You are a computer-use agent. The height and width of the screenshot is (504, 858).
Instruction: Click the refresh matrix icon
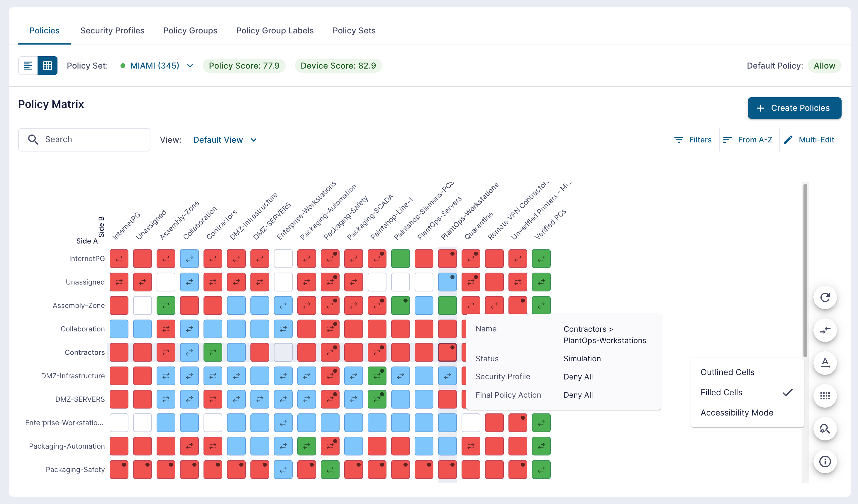[825, 298]
